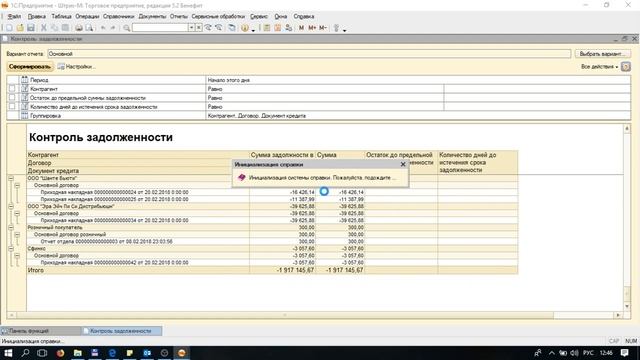This screenshot has height=360, width=640.
Task: Click the Find next binoculars icon
Action: pos(208,28)
